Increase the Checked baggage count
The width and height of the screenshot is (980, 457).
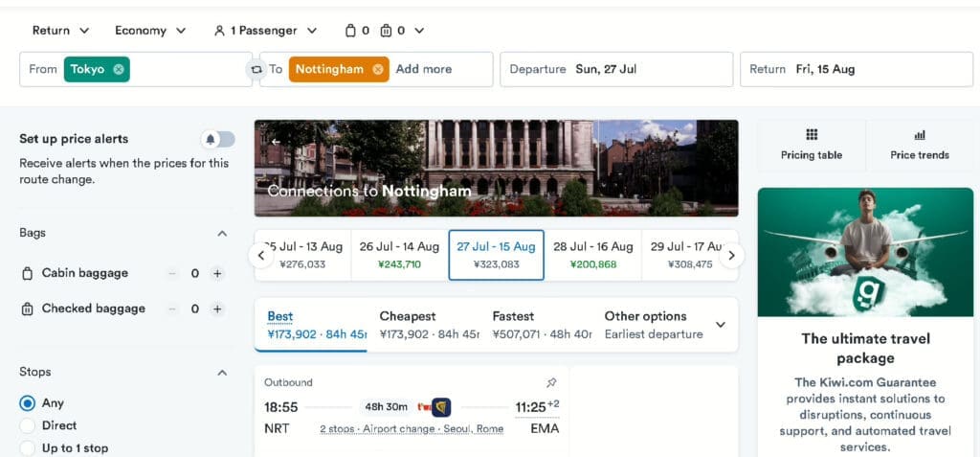(x=217, y=308)
